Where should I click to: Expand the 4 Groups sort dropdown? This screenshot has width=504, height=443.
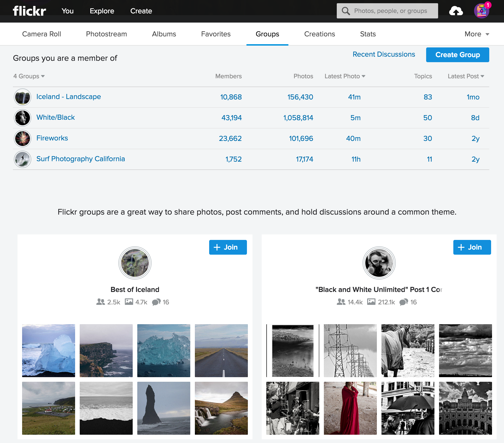(29, 76)
